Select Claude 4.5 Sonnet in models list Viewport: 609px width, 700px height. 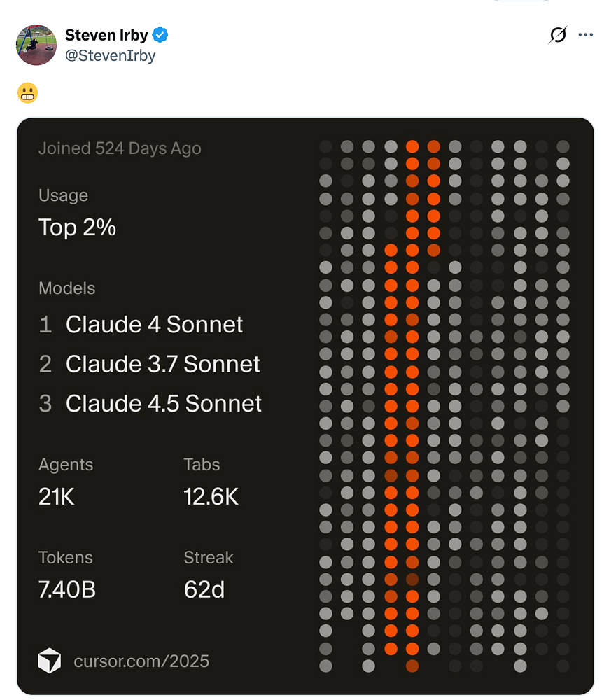pyautogui.click(x=163, y=403)
